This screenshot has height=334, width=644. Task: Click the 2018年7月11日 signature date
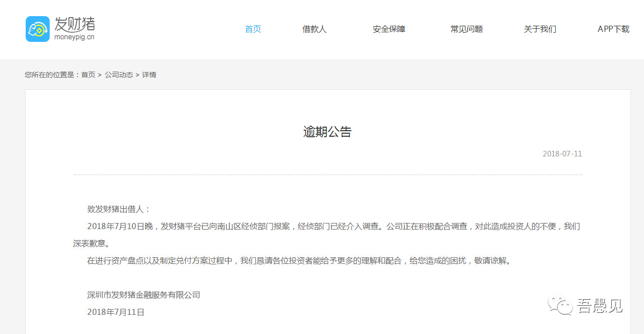click(x=116, y=312)
